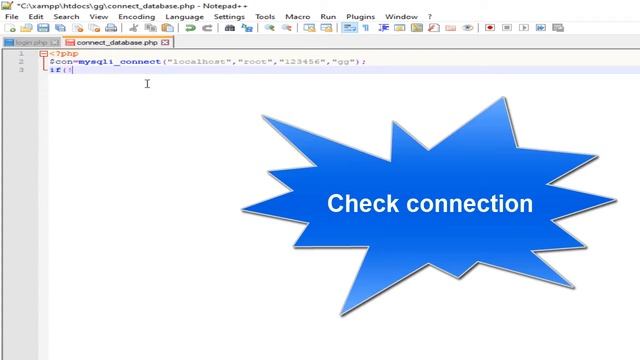Screen dimensions: 640x360
Task: Open the Window menu
Action: [x=401, y=17]
